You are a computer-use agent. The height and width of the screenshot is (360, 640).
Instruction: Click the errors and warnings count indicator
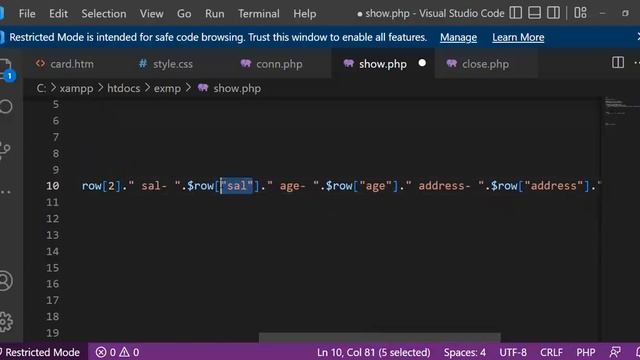point(118,352)
